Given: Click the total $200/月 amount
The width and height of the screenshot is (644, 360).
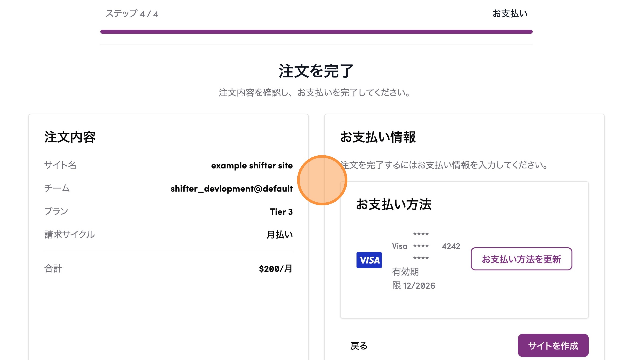Looking at the screenshot, I should tap(276, 269).
